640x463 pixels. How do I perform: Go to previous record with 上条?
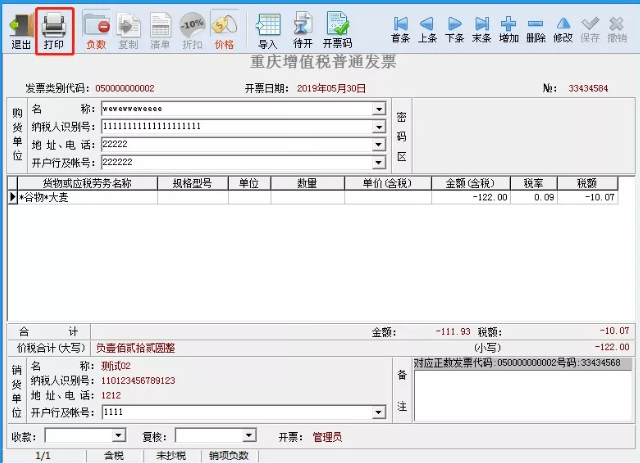427,28
